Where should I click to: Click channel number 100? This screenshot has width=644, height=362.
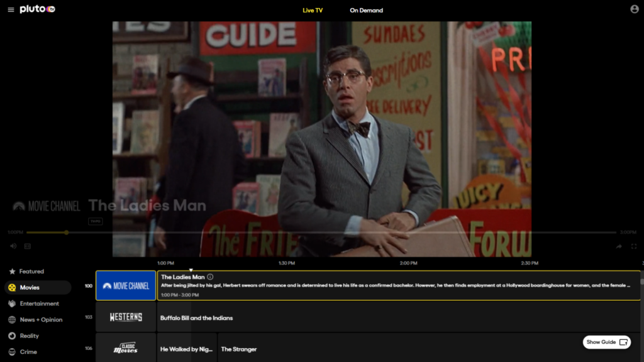[x=89, y=286]
